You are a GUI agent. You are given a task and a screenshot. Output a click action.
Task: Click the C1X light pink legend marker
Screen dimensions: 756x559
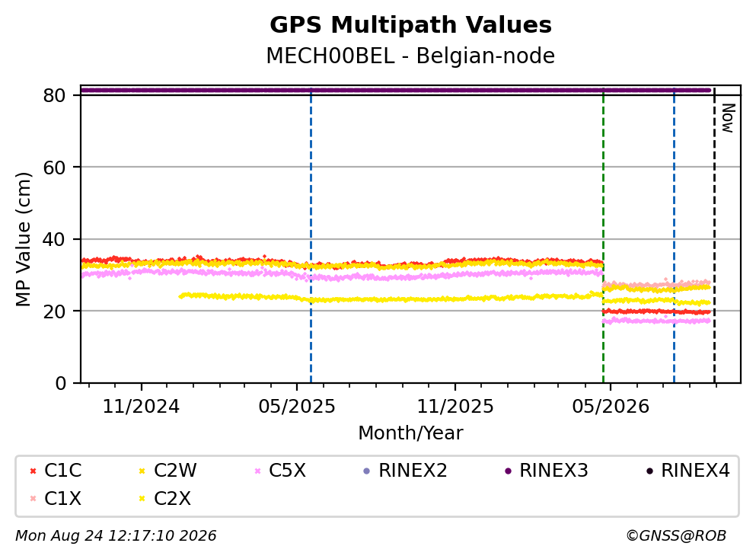(x=33, y=499)
